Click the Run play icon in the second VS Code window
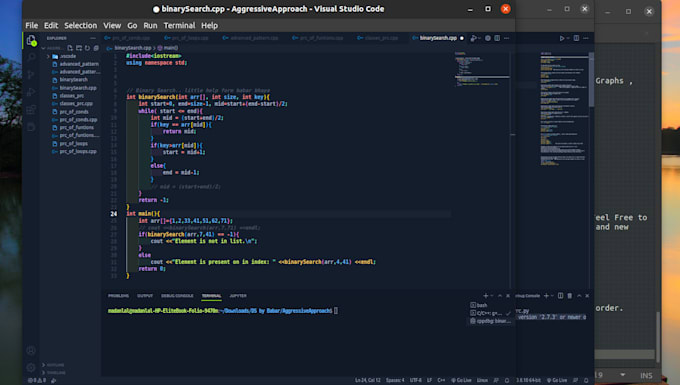The image size is (680, 385). tap(562, 38)
